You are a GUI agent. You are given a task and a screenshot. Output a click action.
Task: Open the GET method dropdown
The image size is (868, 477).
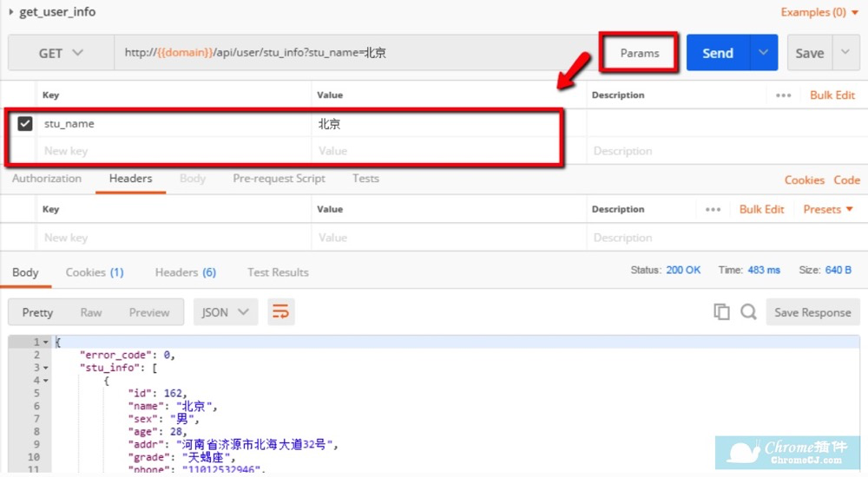pos(61,53)
